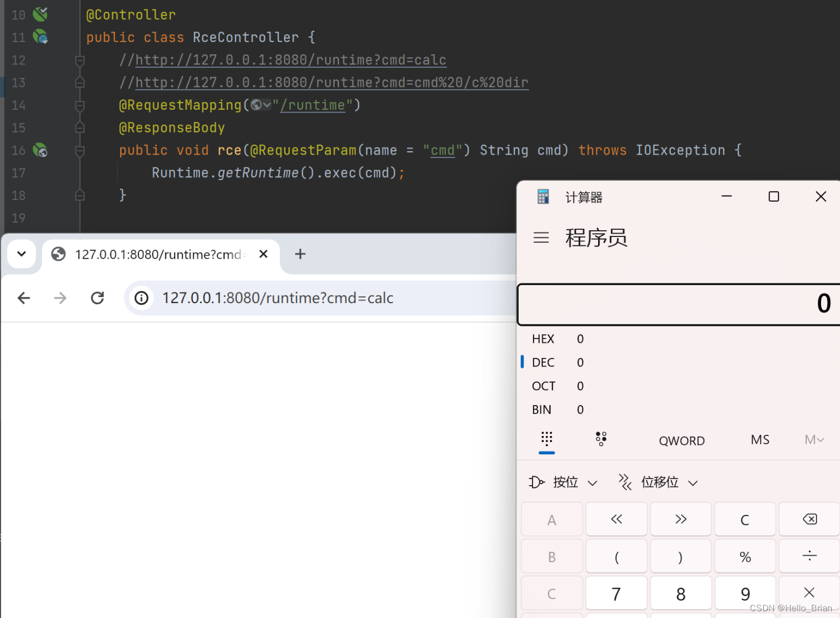Click the left shift << key
Viewport: 840px width, 618px height.
[x=617, y=519]
